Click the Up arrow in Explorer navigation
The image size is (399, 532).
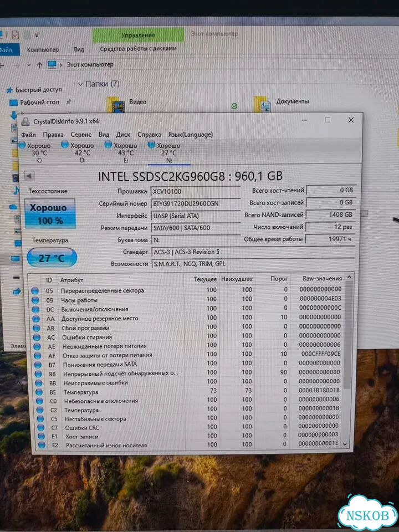[x=39, y=65]
